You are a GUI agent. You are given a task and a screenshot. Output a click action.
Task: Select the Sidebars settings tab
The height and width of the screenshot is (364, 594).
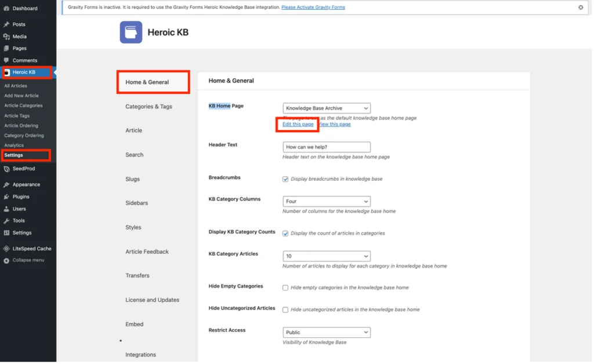(x=137, y=203)
